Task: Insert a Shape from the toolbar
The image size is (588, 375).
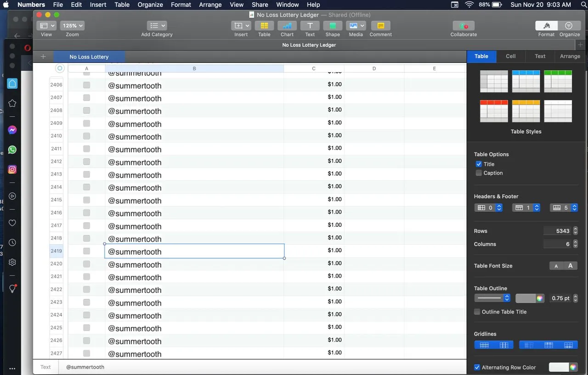Action: 333,26
